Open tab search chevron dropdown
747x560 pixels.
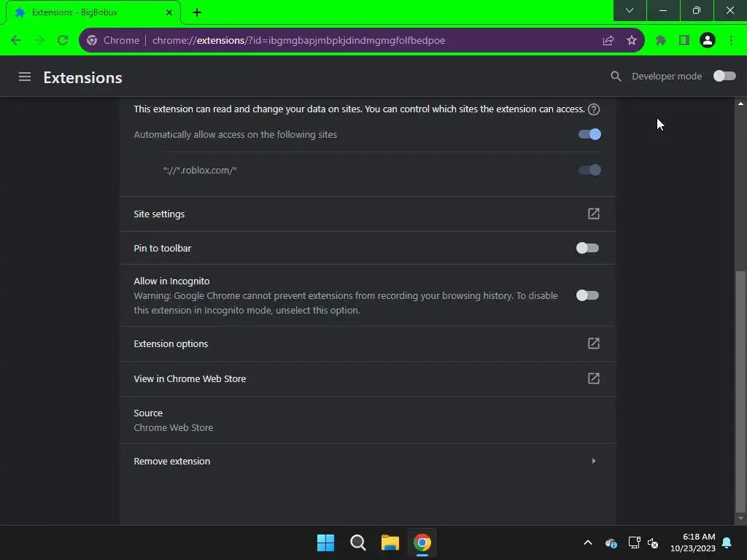(x=630, y=10)
